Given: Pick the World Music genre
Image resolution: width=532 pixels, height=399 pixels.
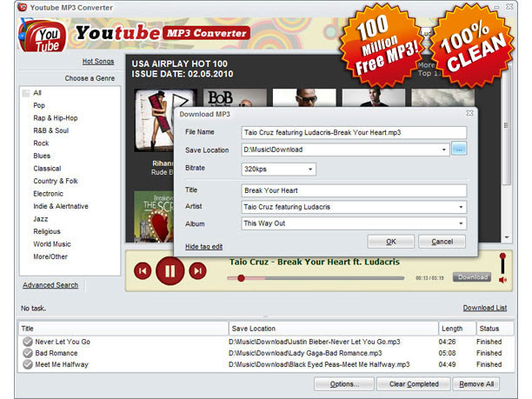Looking at the screenshot, I should (52, 244).
